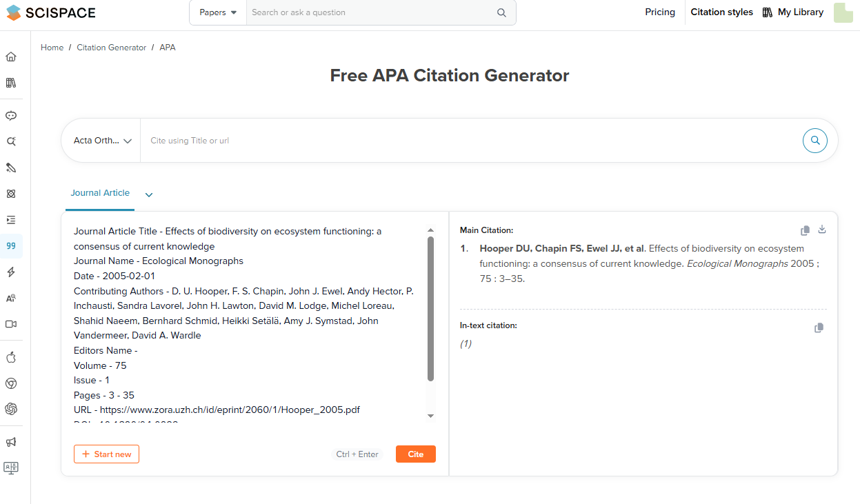Image resolution: width=860 pixels, height=504 pixels.
Task: Click the Citation Generator breadcrumb link
Action: (x=111, y=48)
